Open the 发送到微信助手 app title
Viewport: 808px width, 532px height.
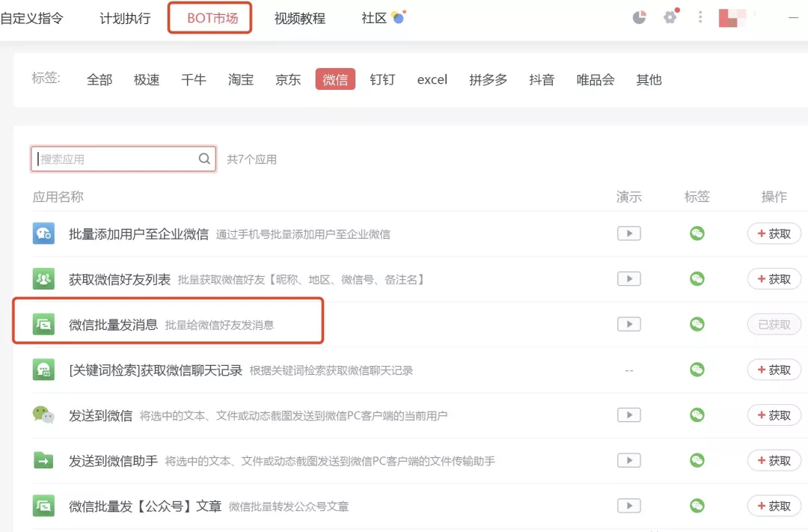click(x=114, y=461)
